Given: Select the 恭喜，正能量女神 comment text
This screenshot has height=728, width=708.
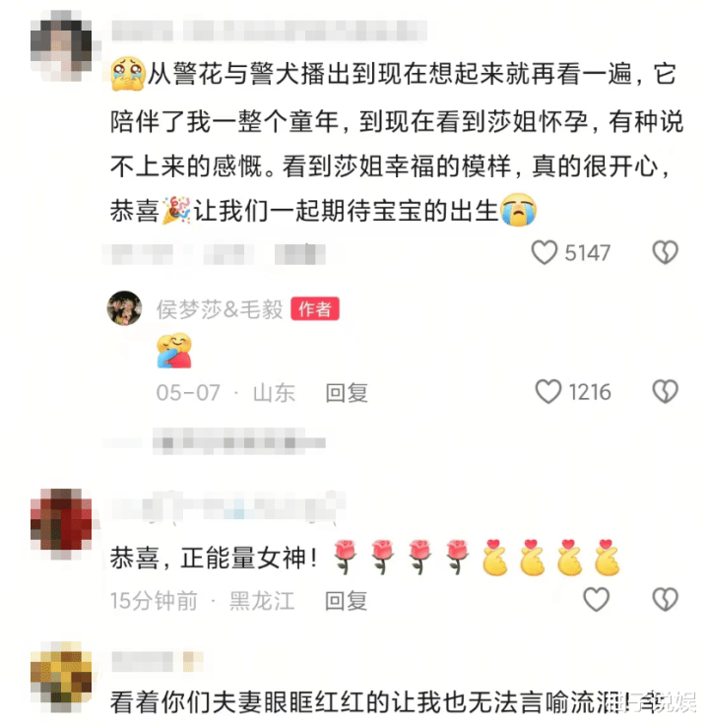Looking at the screenshot, I should tap(214, 558).
